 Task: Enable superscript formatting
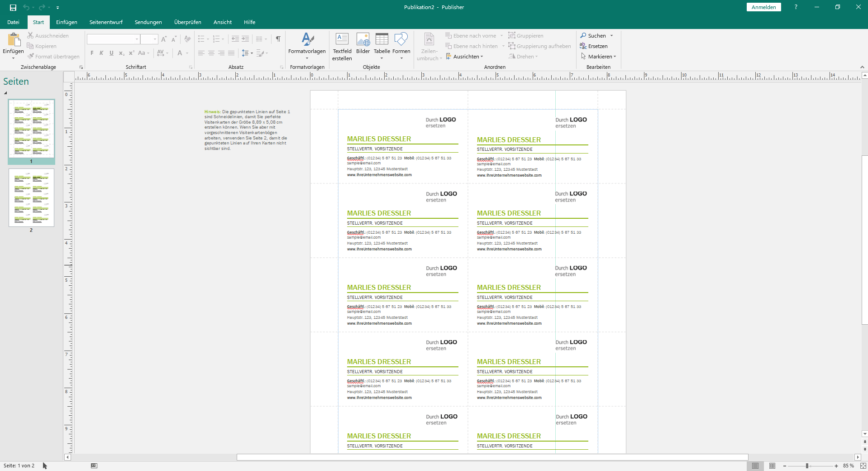pos(131,53)
